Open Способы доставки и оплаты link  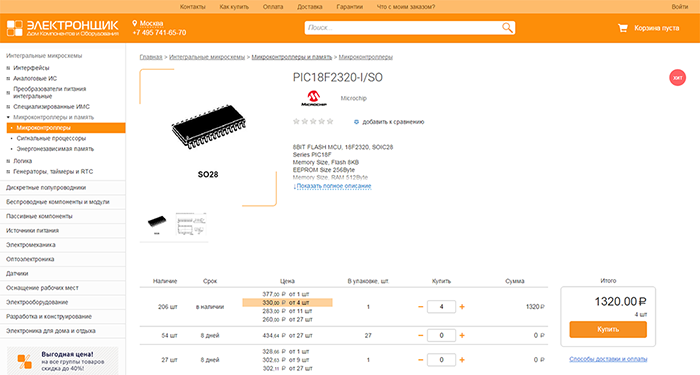coord(608,359)
